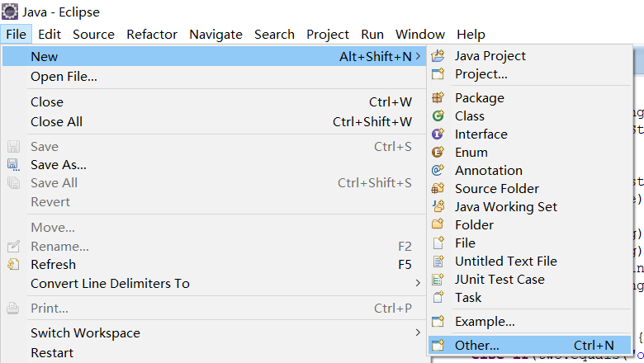
Task: Click the Rename icon in File menu
Action: [x=13, y=246]
